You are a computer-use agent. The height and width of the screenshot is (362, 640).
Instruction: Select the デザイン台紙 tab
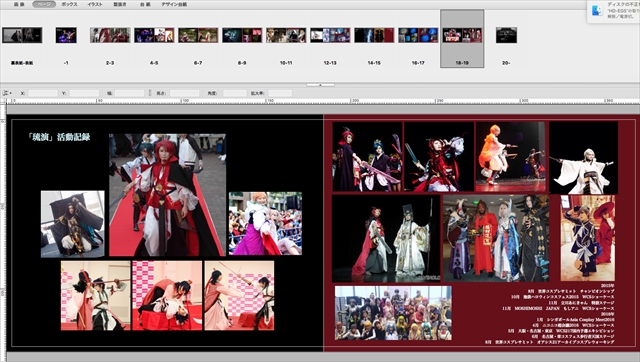[174, 4]
